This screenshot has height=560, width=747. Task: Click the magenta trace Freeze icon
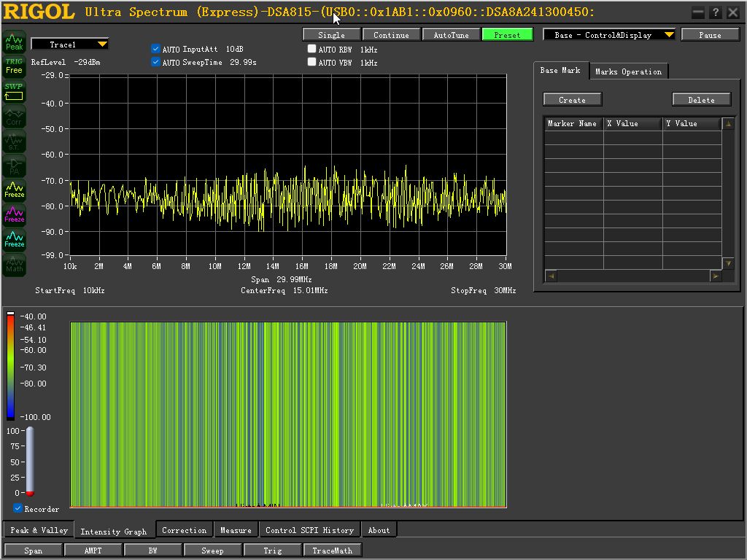pos(15,215)
